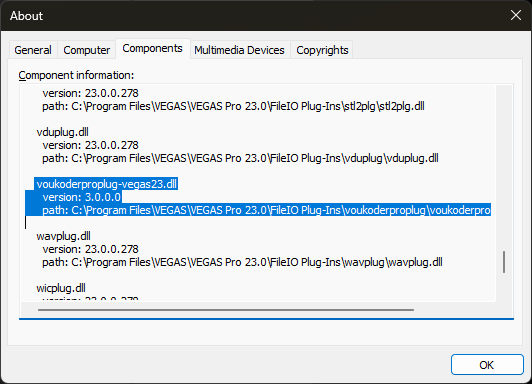
Task: Open the Multimedia Devices tab
Action: click(x=240, y=50)
